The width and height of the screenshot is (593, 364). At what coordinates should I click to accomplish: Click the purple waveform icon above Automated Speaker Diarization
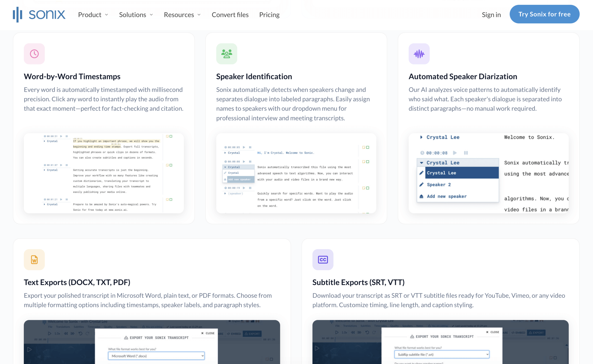(x=419, y=54)
